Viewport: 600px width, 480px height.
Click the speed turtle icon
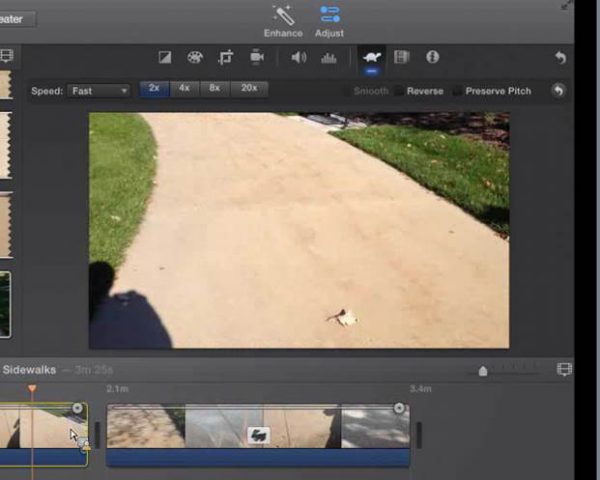370,58
